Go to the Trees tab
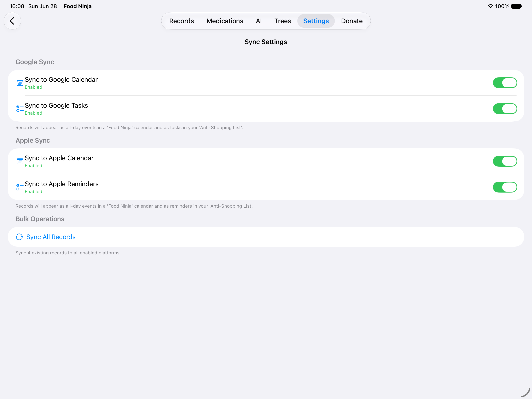 tap(283, 21)
